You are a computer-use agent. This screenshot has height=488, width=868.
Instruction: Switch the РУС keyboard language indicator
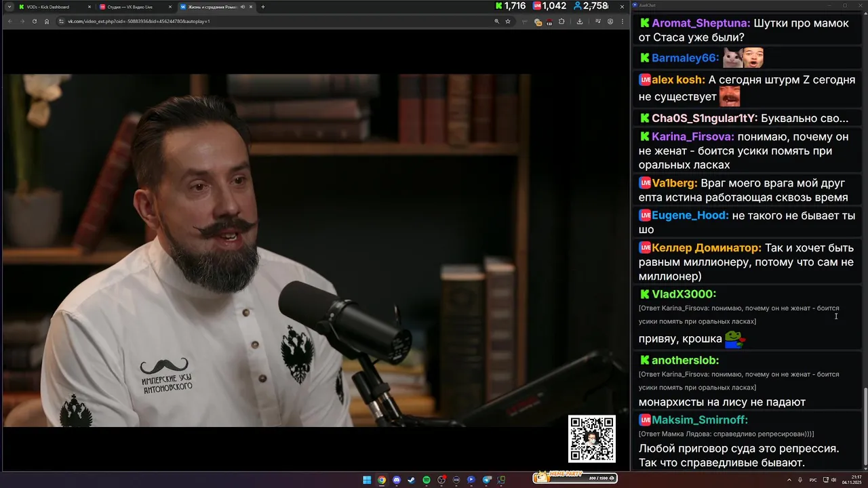coord(813,480)
